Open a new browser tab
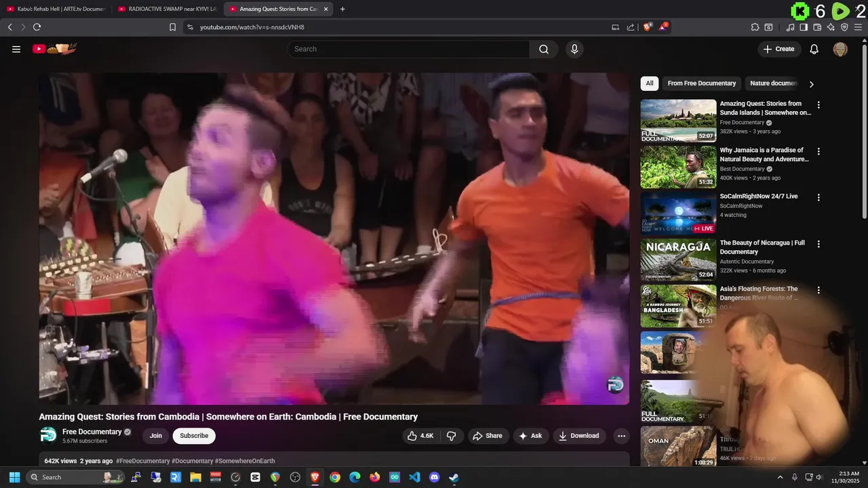The image size is (868, 488). pyautogui.click(x=342, y=9)
